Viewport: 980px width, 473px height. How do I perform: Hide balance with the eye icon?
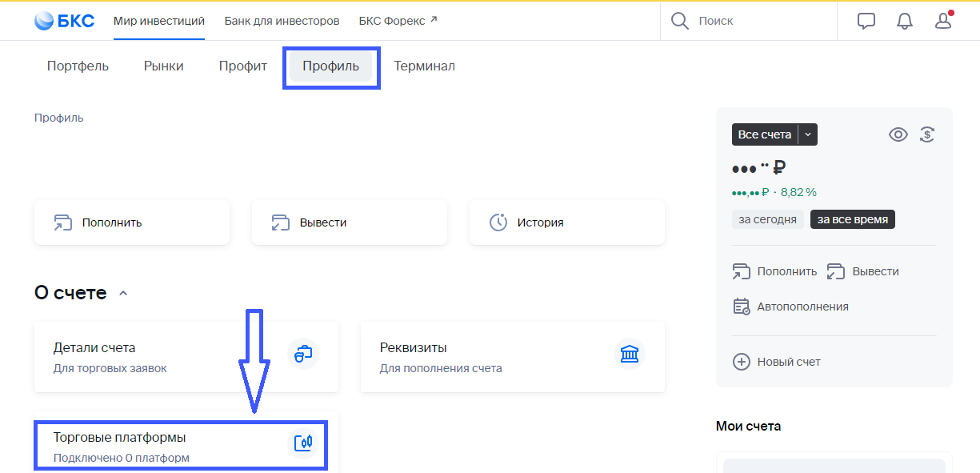click(x=898, y=134)
